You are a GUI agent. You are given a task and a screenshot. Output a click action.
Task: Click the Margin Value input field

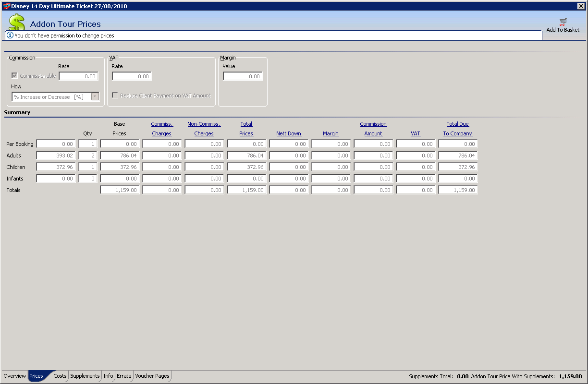tap(243, 76)
